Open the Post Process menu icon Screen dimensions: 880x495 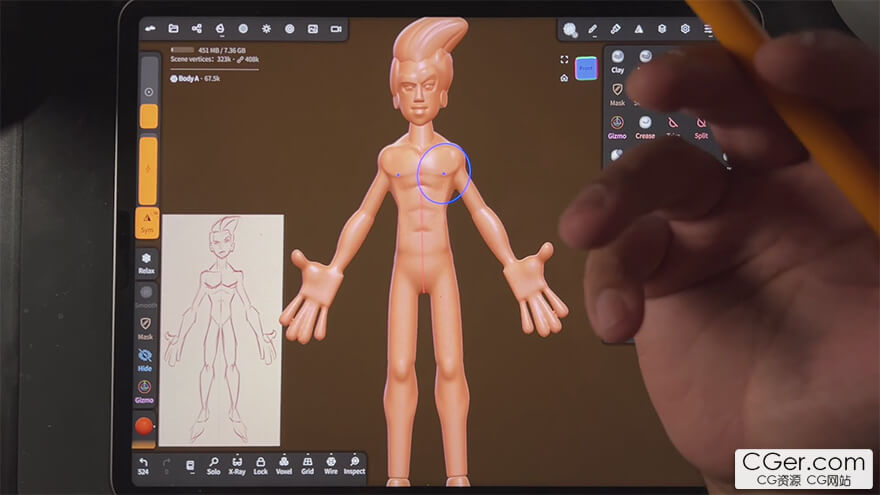pos(290,29)
